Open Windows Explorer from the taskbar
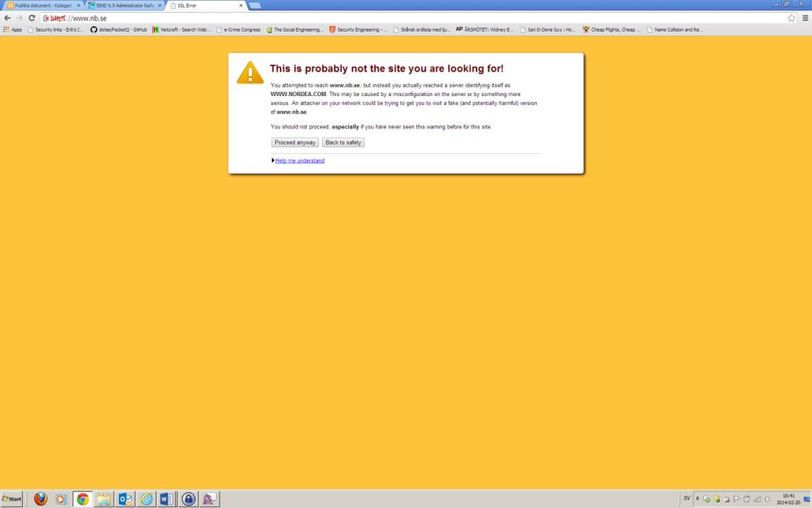This screenshot has height=508, width=812. pyautogui.click(x=104, y=499)
